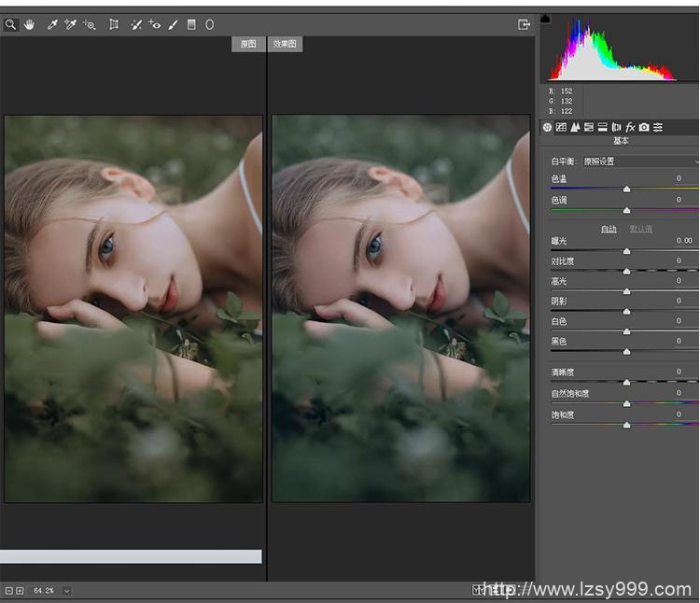Viewport: 700px width, 603px height.
Task: Pick the White Balance eyedropper tool
Action: (x=52, y=25)
